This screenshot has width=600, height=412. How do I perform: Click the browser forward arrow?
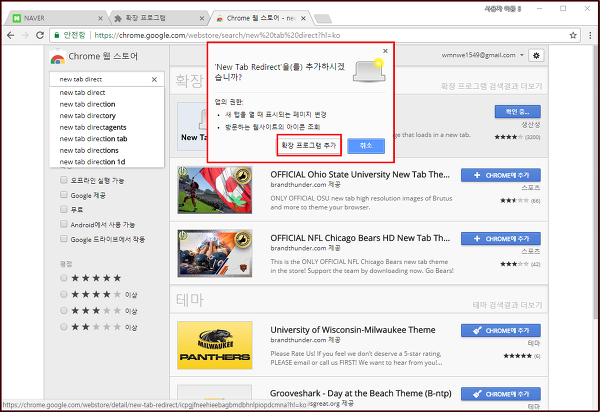pos(25,35)
